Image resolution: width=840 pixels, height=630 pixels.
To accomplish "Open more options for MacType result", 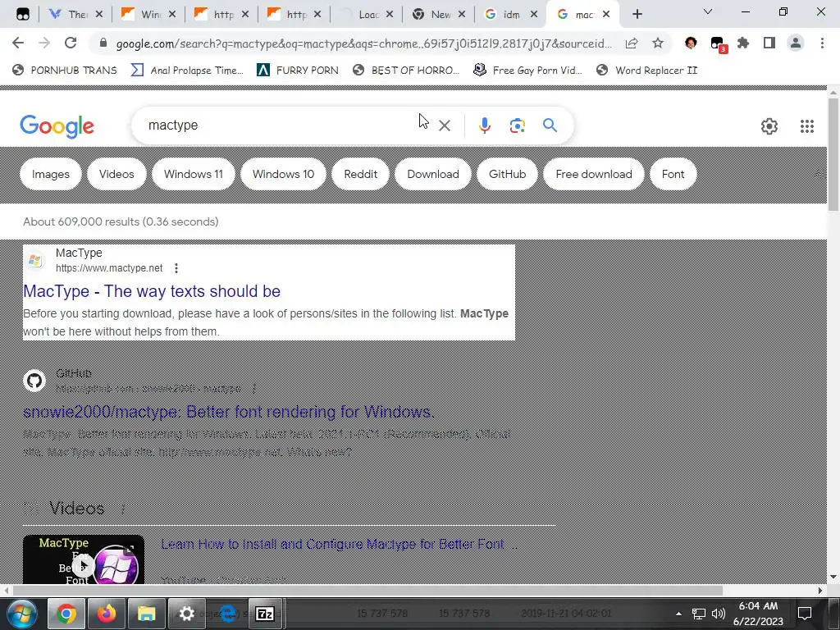I will pyautogui.click(x=176, y=268).
